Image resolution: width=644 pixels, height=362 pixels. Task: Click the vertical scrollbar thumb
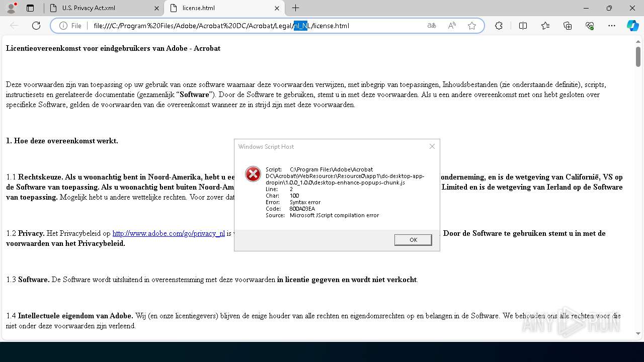638,56
